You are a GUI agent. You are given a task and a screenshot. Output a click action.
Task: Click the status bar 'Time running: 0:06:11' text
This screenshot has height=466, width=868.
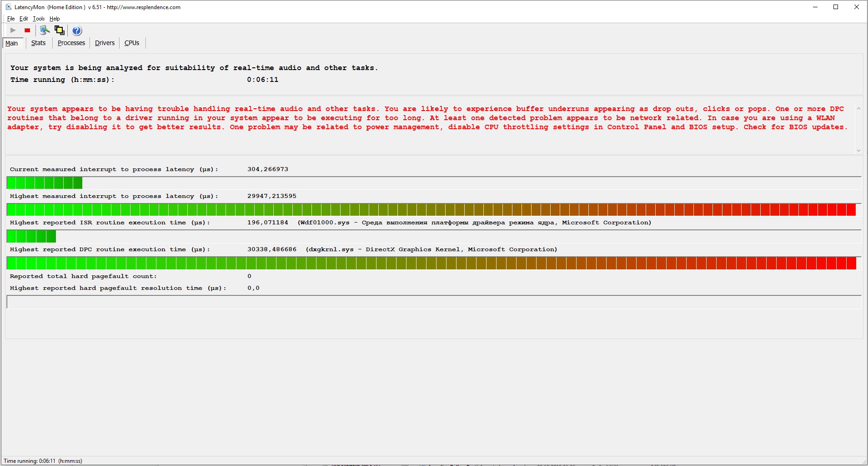tap(43, 461)
